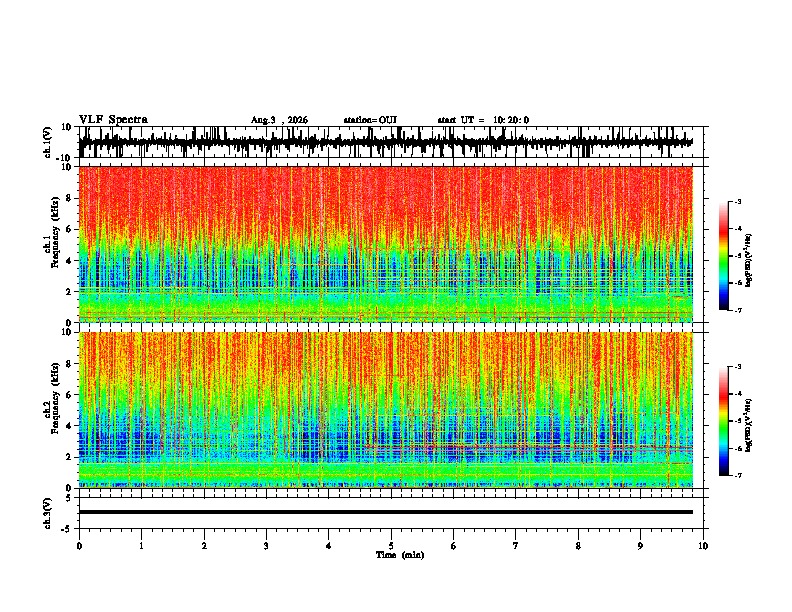Screen dimensions: 792x612
Task: Click the "ch.3(V)" axis label
Action: pyautogui.click(x=48, y=514)
